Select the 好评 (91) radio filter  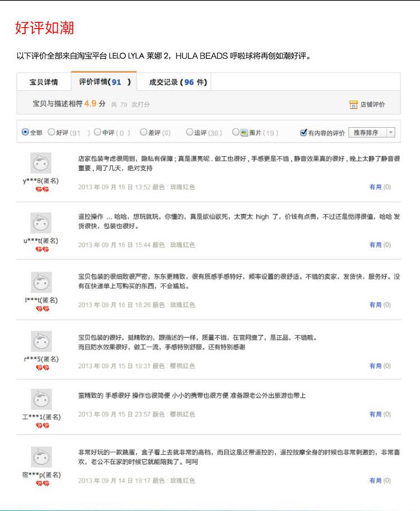(x=52, y=133)
